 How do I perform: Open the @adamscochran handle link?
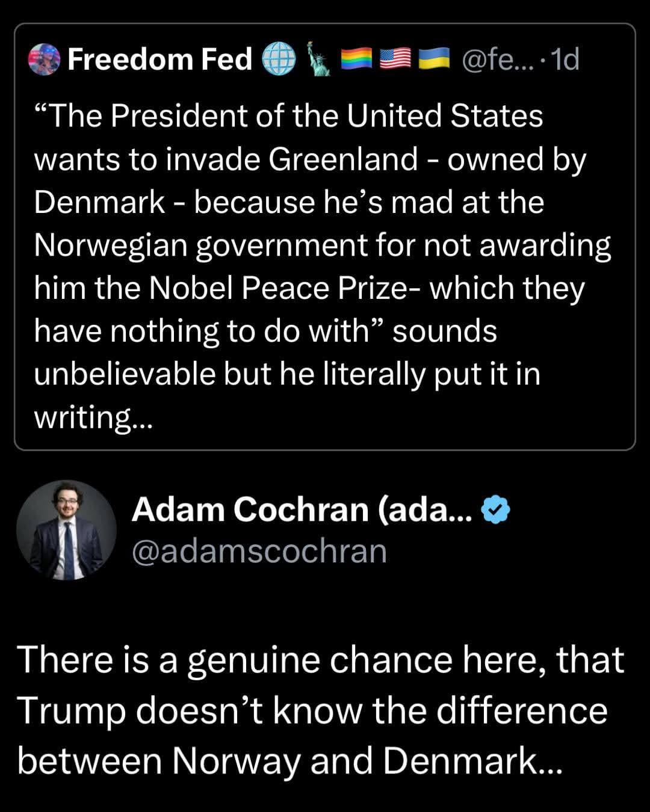[259, 551]
